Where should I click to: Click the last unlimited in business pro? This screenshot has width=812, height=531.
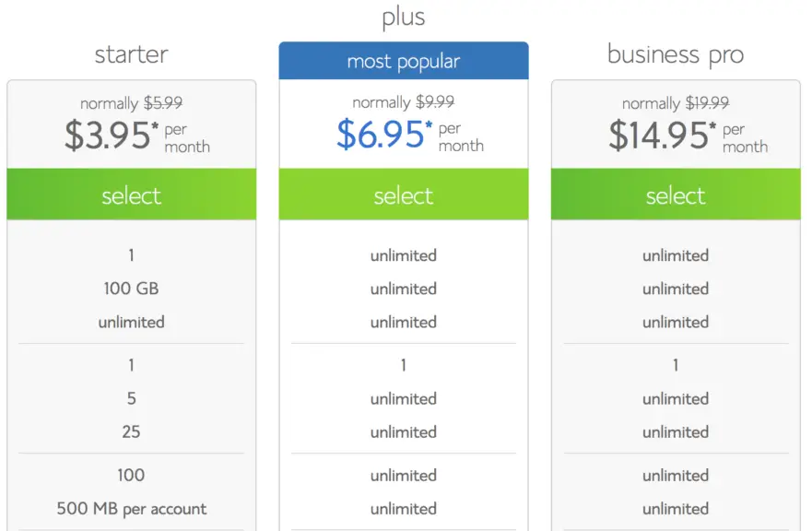[x=676, y=509]
